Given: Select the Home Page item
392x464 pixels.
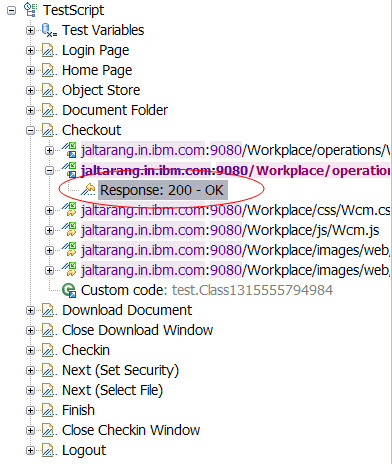Looking at the screenshot, I should point(97,71).
